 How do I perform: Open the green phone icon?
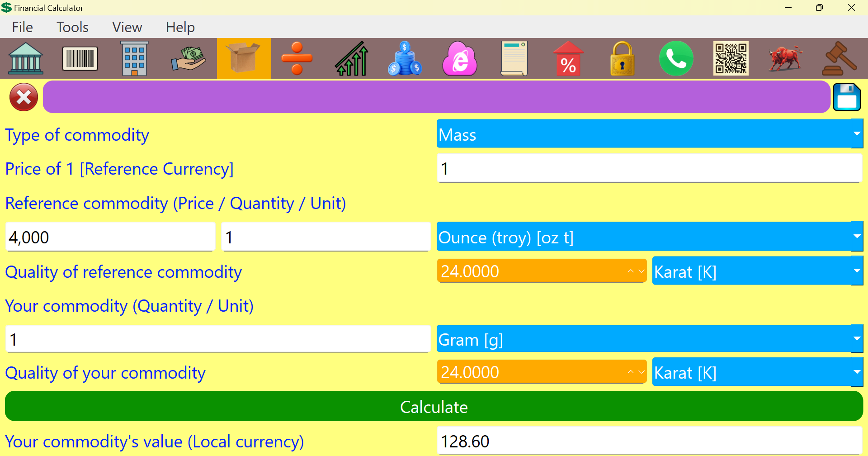(x=676, y=58)
